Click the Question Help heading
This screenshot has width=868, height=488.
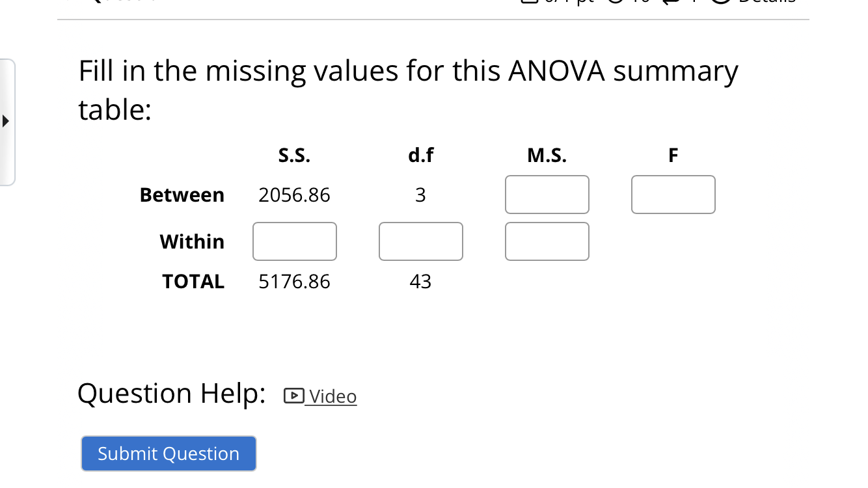[171, 393]
